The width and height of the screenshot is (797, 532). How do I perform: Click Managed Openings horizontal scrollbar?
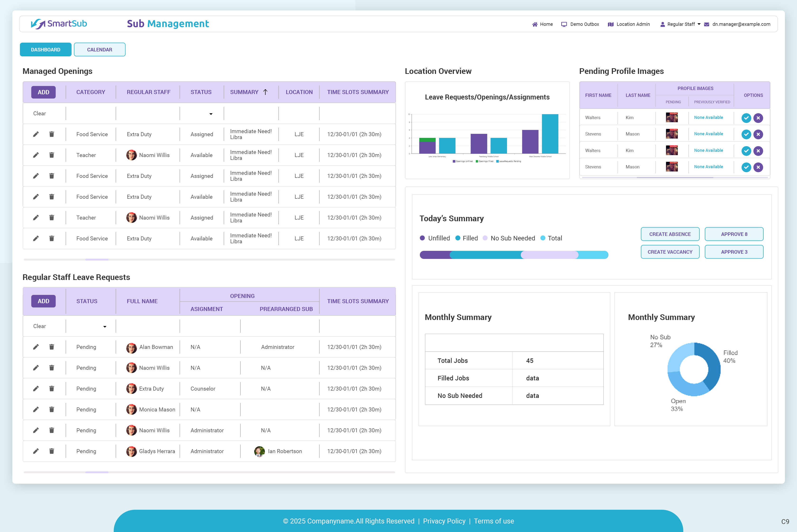tap(97, 260)
